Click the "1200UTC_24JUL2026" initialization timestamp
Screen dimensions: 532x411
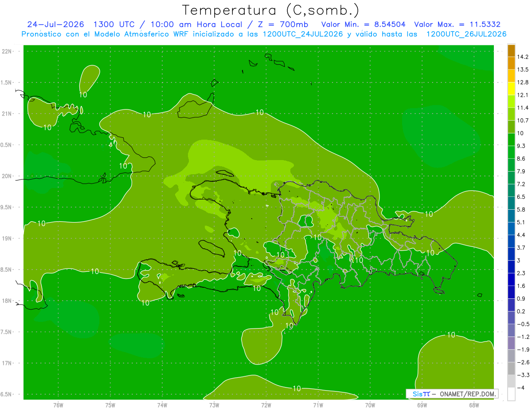303,34
